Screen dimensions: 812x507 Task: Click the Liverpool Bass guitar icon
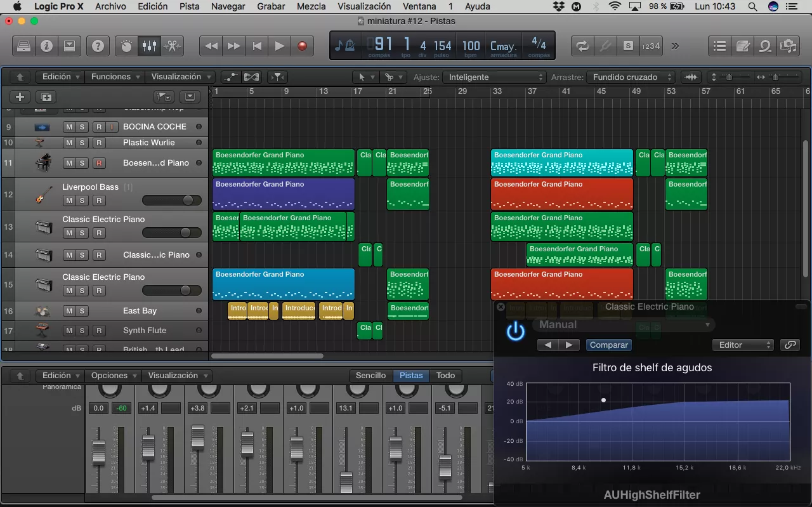click(x=43, y=195)
